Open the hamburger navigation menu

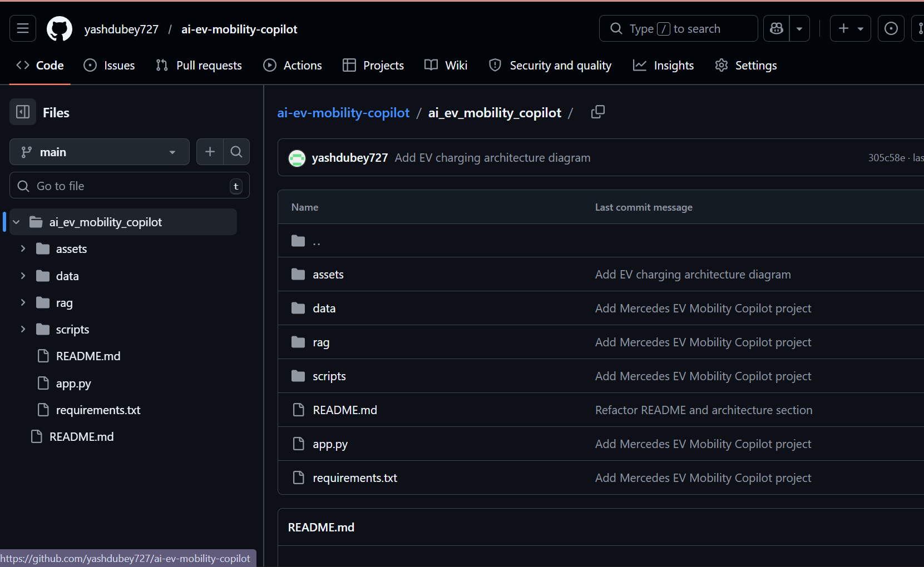pyautogui.click(x=23, y=28)
